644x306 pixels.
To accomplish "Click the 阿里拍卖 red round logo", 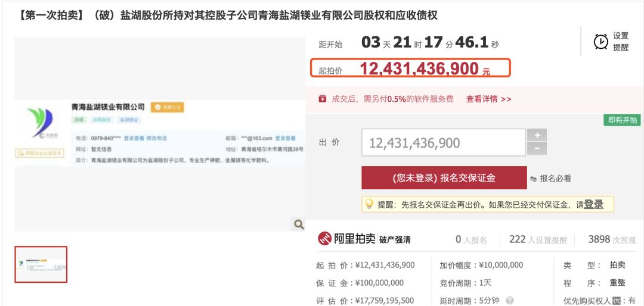I will (325, 239).
